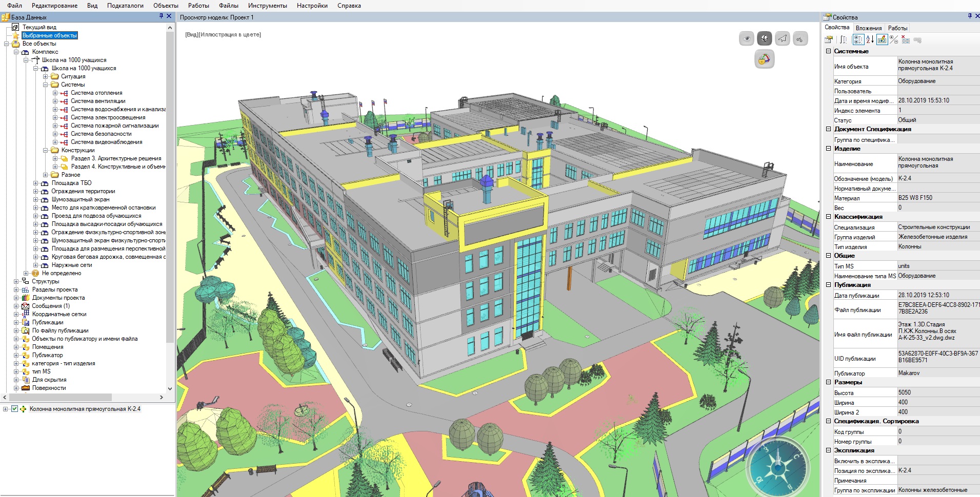This screenshot has height=497, width=980.
Task: Click the Не определено question icon
Action: pos(35,273)
